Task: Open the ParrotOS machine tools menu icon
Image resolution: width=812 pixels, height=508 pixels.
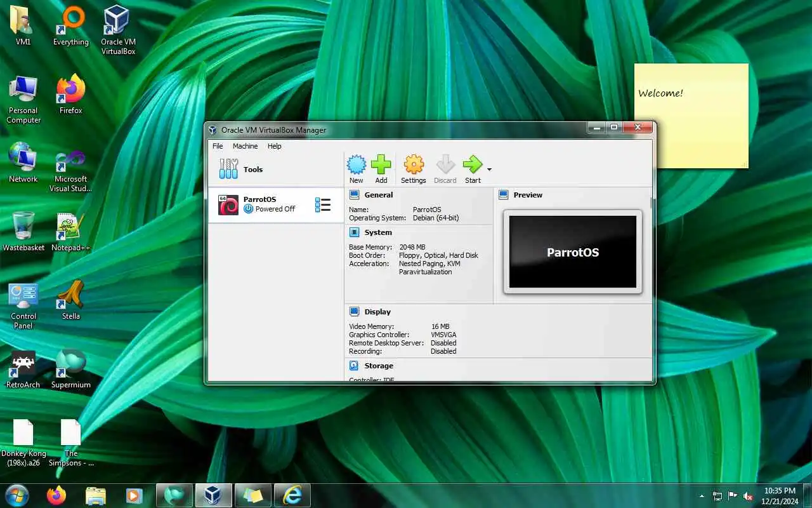Action: click(x=323, y=204)
